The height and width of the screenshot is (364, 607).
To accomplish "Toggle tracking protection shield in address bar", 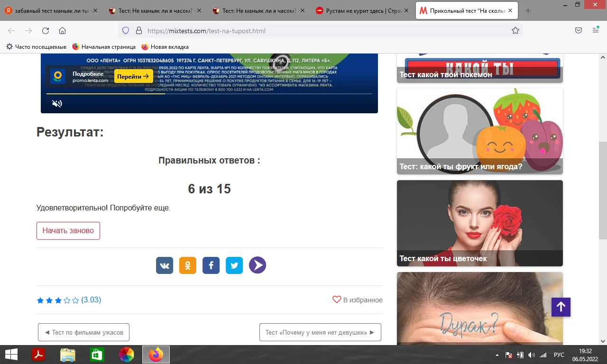I will (125, 30).
